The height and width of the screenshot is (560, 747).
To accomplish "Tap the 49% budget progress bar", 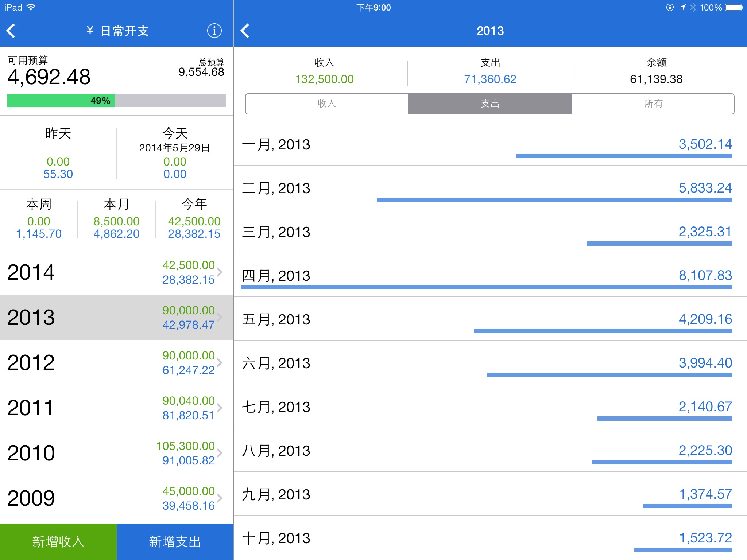I will [117, 101].
